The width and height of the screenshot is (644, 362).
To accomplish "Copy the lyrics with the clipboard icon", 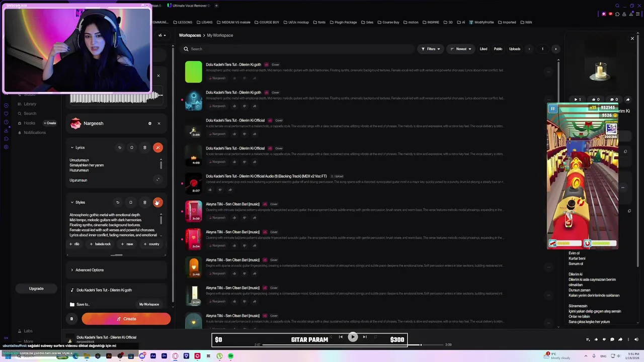I will coord(132,147).
